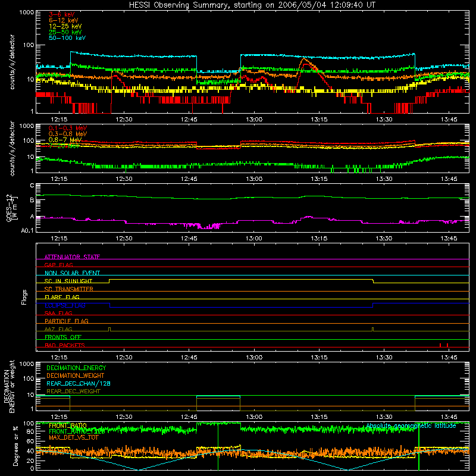Click the second AAZ_FLAG spike near 13:27
Screen dimensions: 476x476
coord(373,330)
